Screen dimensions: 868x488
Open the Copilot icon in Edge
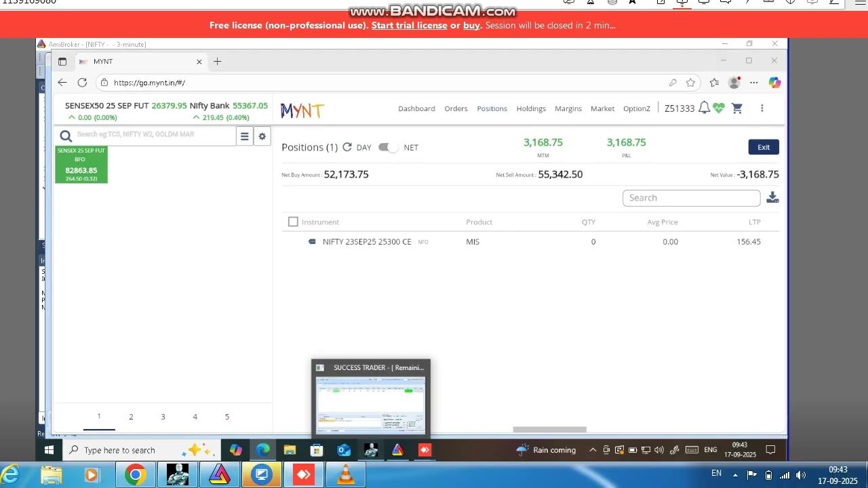pyautogui.click(x=774, y=83)
